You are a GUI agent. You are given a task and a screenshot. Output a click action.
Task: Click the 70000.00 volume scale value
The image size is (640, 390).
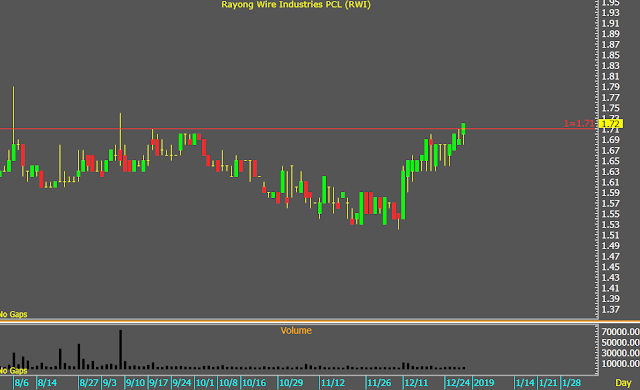coord(620,332)
